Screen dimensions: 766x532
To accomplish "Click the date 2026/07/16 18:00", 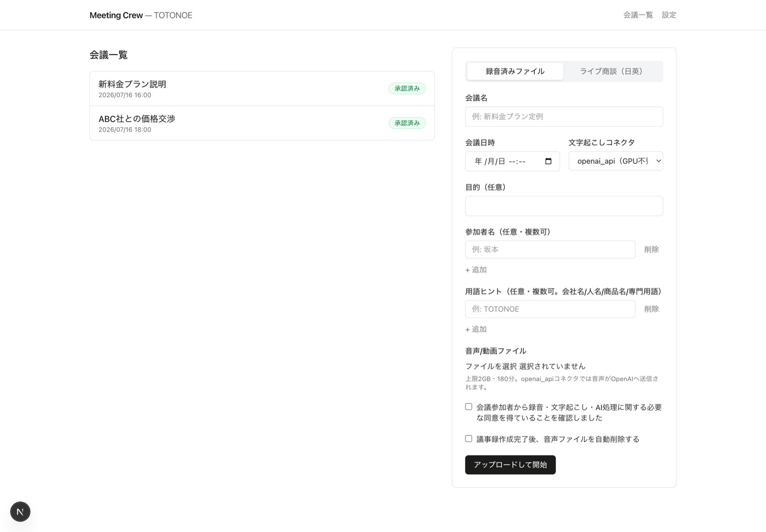I will pos(125,130).
